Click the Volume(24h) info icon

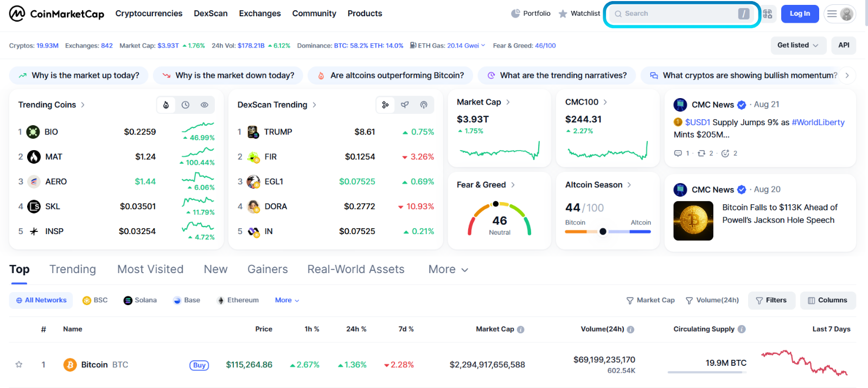coord(630,329)
